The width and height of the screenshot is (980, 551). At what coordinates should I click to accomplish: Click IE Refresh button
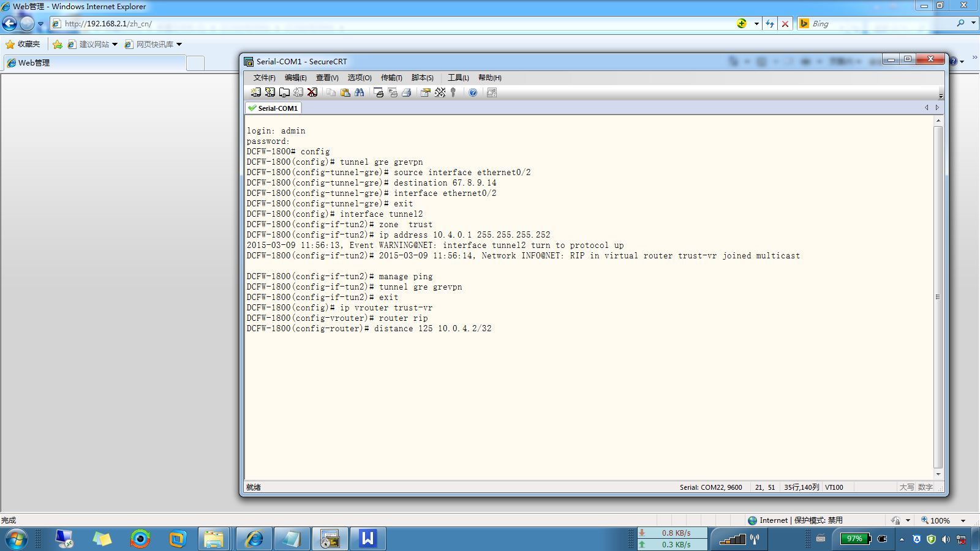pos(770,24)
